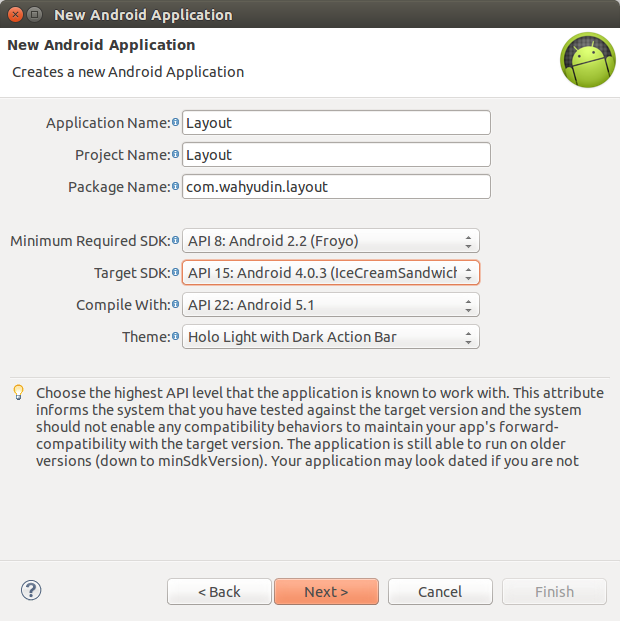Click the 'Creates a new Android Application' text
The height and width of the screenshot is (621, 620).
[x=128, y=72]
